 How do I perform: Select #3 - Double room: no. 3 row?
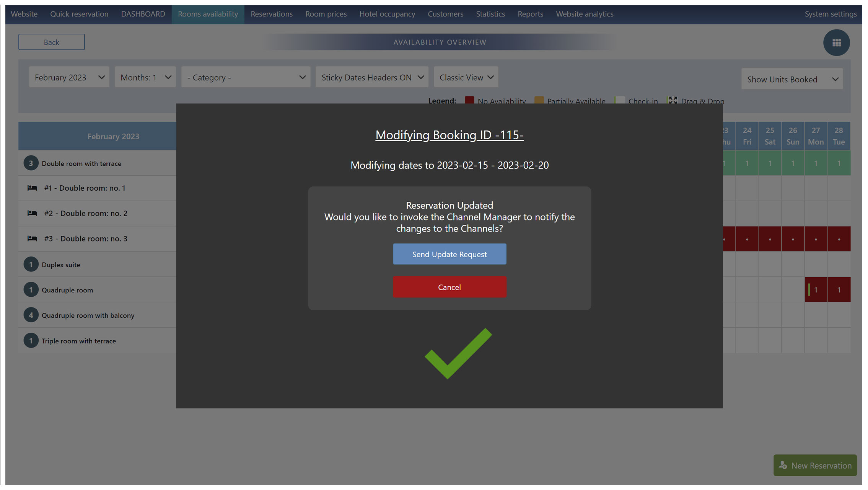click(x=97, y=238)
